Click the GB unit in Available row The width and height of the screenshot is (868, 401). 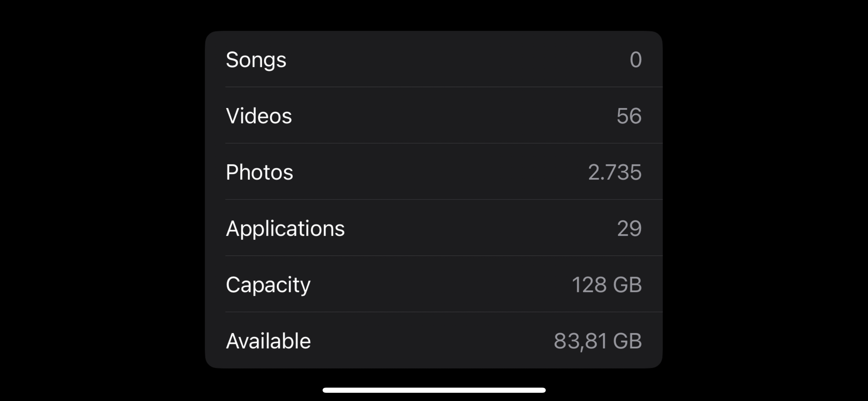(x=627, y=341)
